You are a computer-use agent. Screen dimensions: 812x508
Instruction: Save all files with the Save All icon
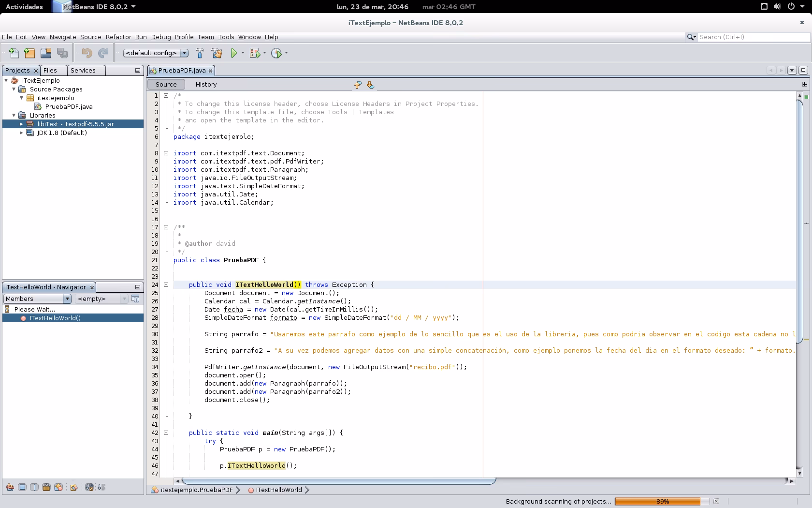(x=62, y=53)
